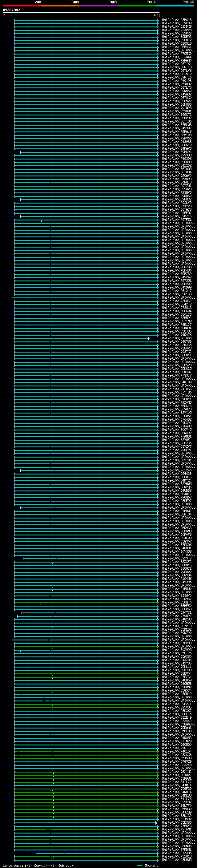Click hit label UniRef100_B7FDM1
The image size is (197, 868).
(x=176, y=850)
